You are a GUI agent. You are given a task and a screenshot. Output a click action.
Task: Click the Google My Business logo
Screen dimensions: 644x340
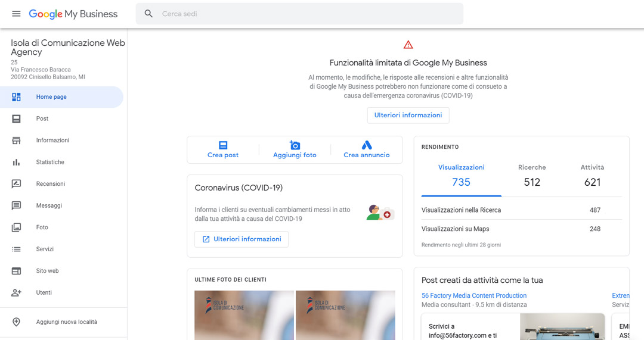[x=73, y=14]
